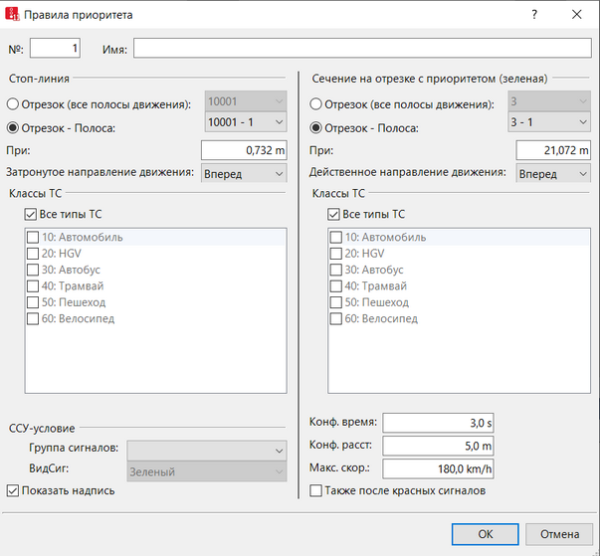The width and height of the screenshot is (600, 556).
Task: Click the app icon in title bar
Action: point(13,16)
